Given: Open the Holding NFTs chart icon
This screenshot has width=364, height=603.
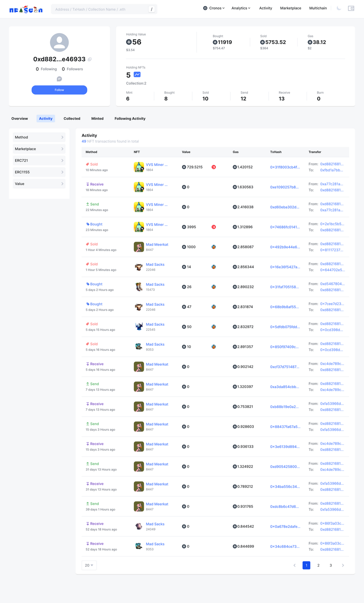Looking at the screenshot, I should [x=137, y=75].
